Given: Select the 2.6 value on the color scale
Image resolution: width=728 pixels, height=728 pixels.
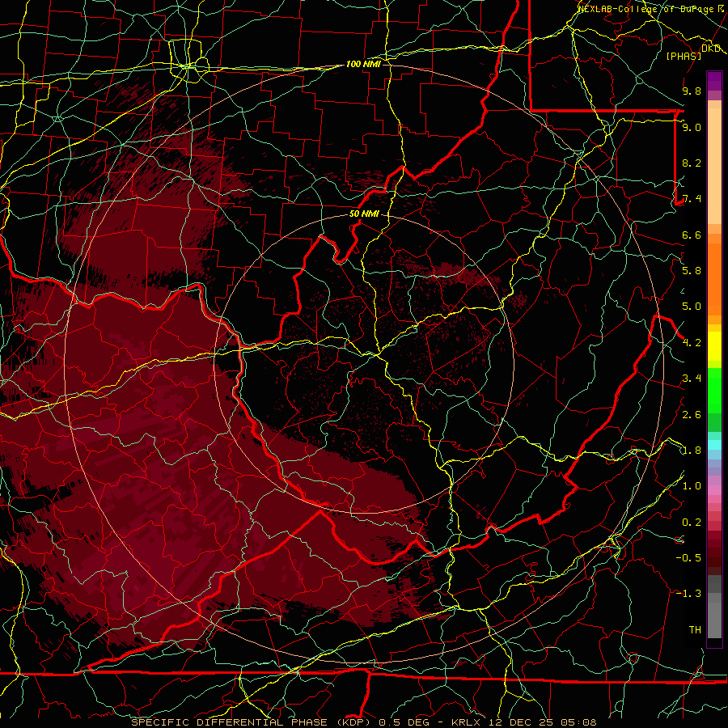Looking at the screenshot, I should point(692,414).
